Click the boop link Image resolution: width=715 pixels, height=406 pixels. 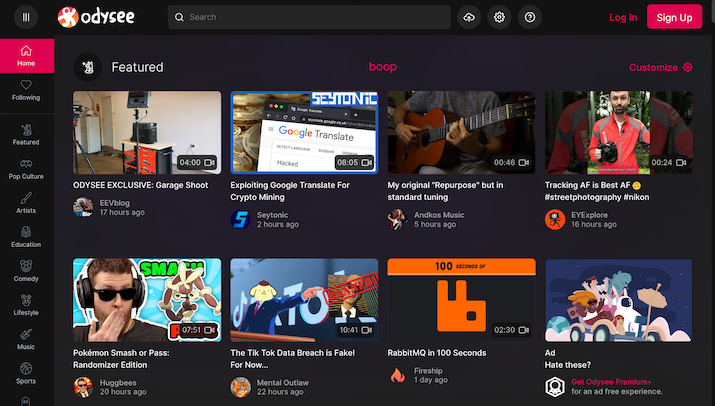point(383,67)
